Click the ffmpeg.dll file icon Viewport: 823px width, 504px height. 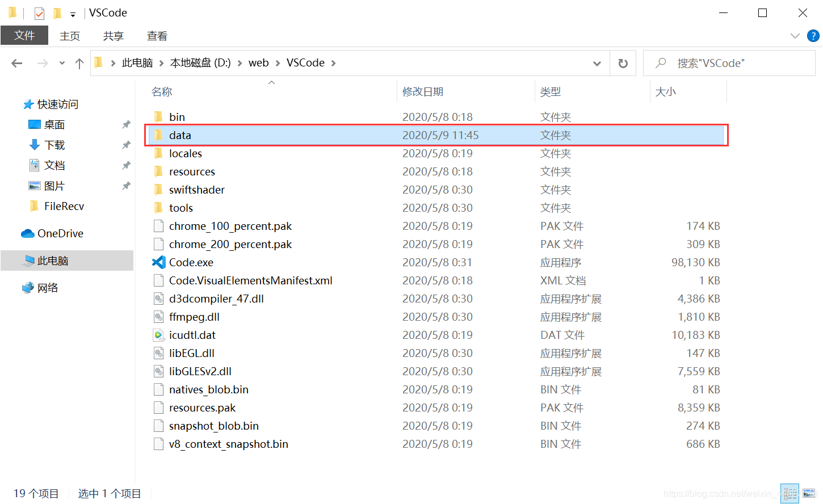(x=159, y=317)
